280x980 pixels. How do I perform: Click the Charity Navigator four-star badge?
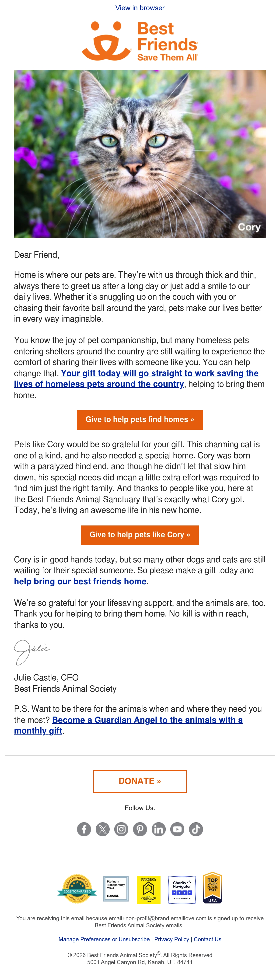pyautogui.click(x=182, y=890)
